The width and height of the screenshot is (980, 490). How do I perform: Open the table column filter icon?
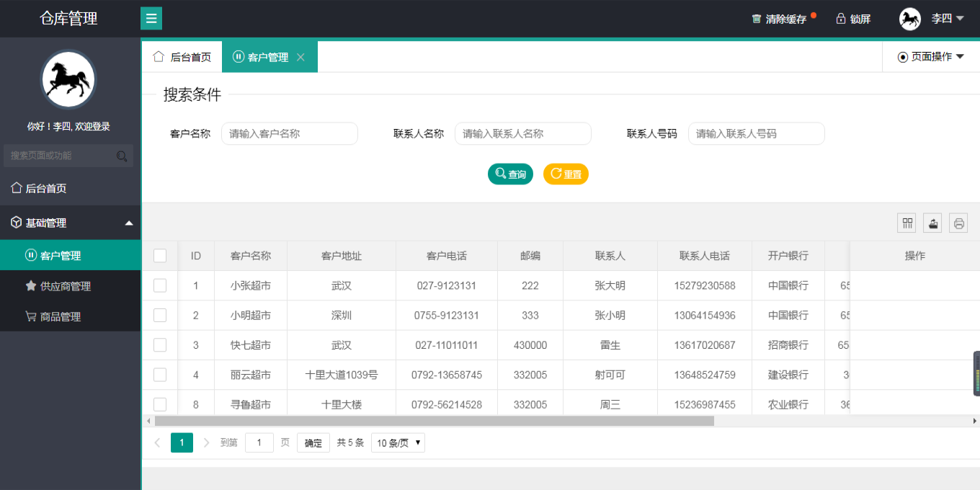click(x=906, y=223)
